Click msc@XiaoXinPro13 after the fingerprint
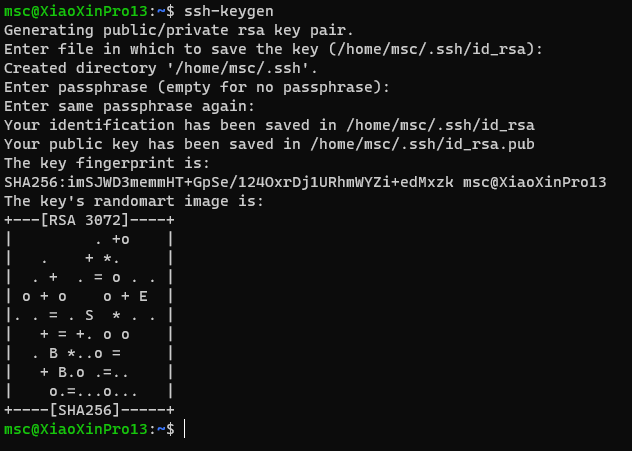632x451 pixels. pos(534,182)
